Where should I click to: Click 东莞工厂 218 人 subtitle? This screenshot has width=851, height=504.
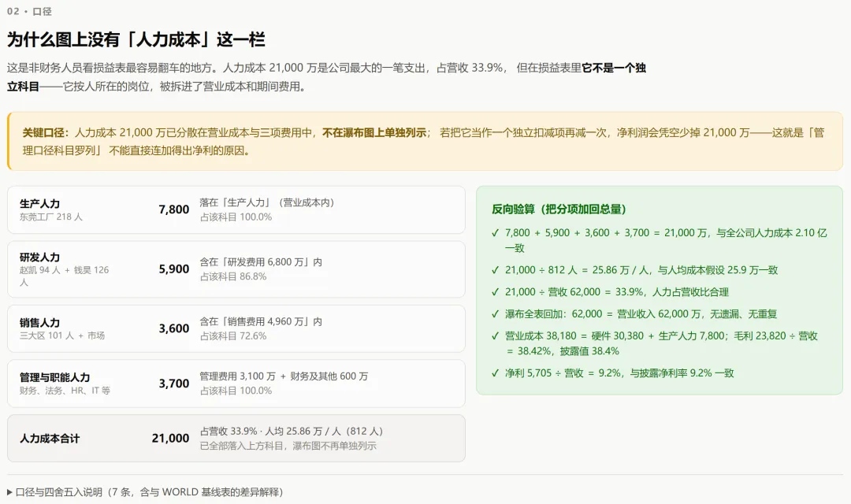[51, 217]
